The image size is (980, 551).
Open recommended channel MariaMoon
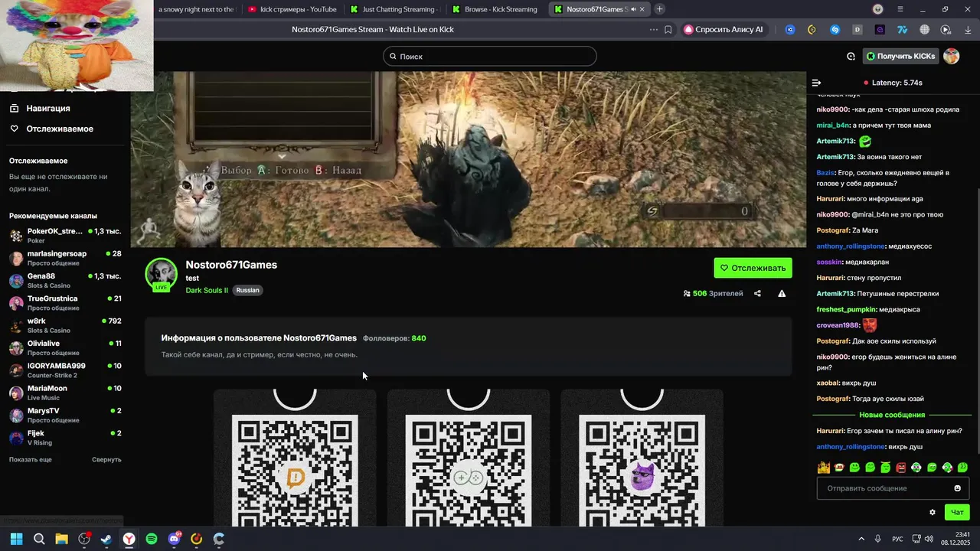pyautogui.click(x=64, y=393)
